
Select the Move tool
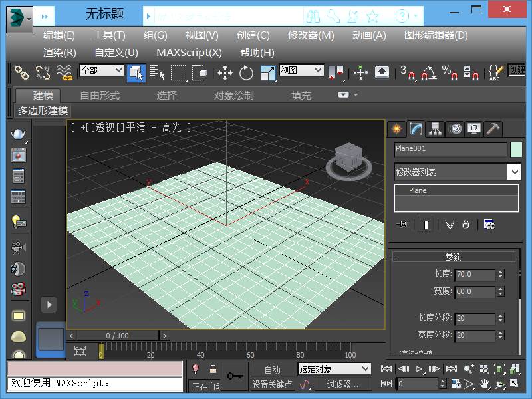click(225, 73)
